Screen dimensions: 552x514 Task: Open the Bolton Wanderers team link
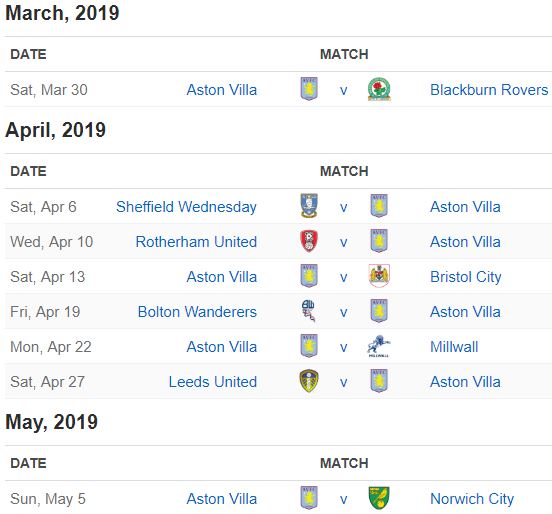pos(197,312)
